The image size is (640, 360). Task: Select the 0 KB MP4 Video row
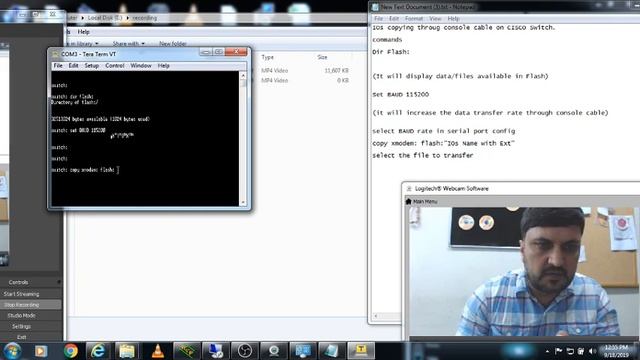304,80
